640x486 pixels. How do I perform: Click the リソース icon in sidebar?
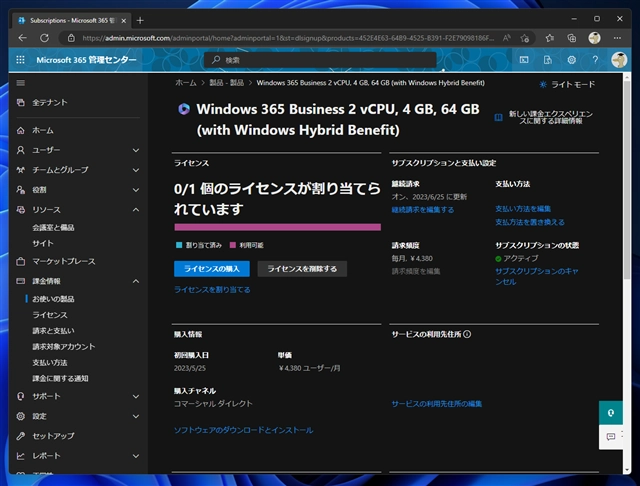pos(20,210)
